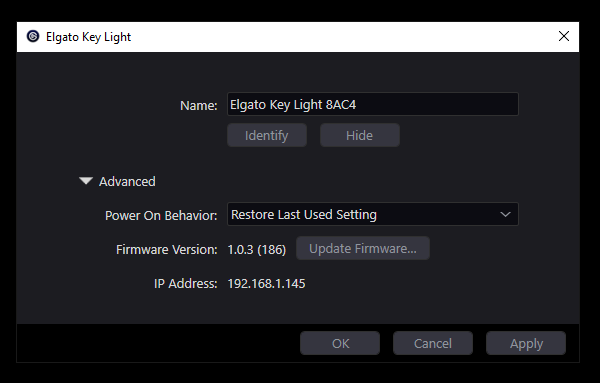Close the Elgato Key Light dialog

coord(564,36)
